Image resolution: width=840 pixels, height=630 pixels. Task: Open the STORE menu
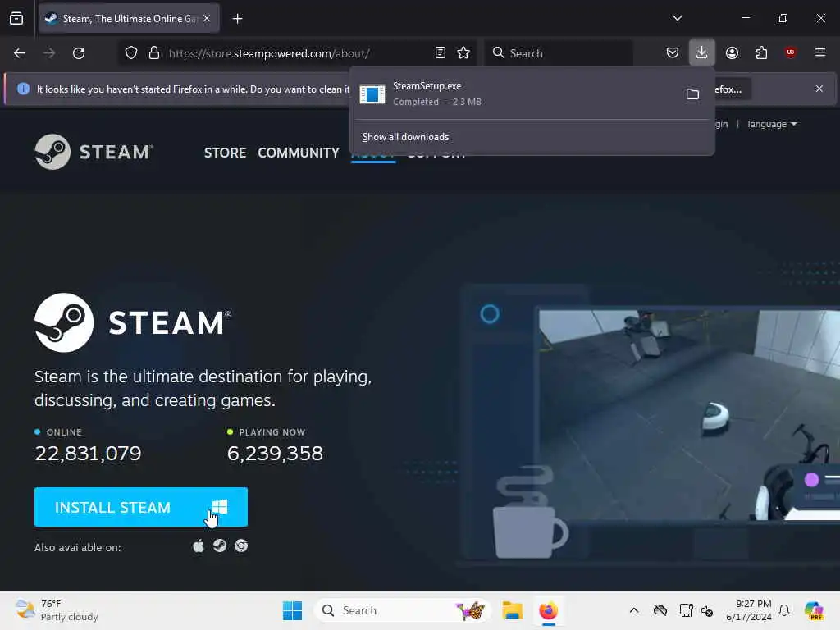pyautogui.click(x=225, y=153)
